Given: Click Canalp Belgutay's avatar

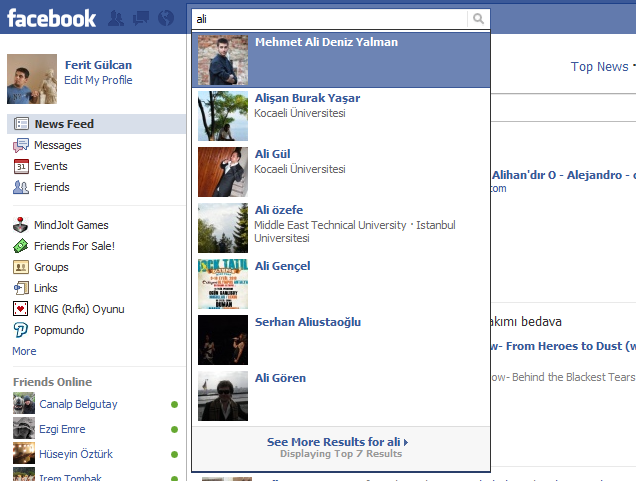Looking at the screenshot, I should [24, 403].
